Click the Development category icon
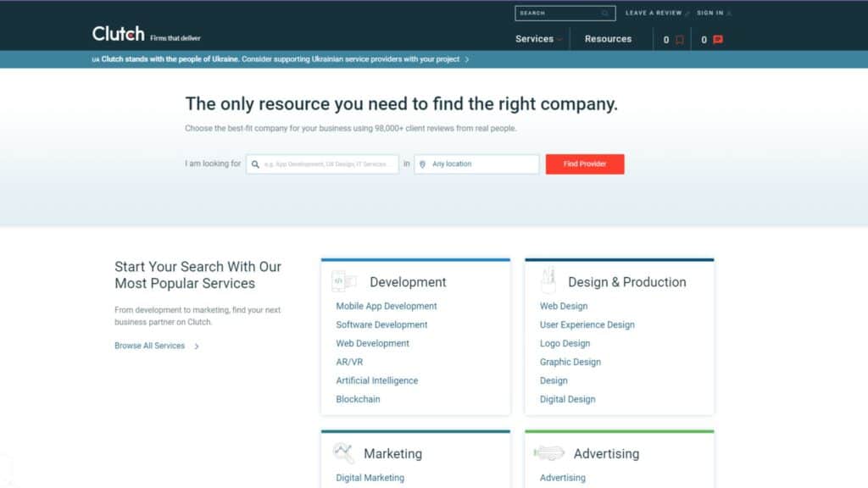The image size is (868, 488). click(x=344, y=281)
